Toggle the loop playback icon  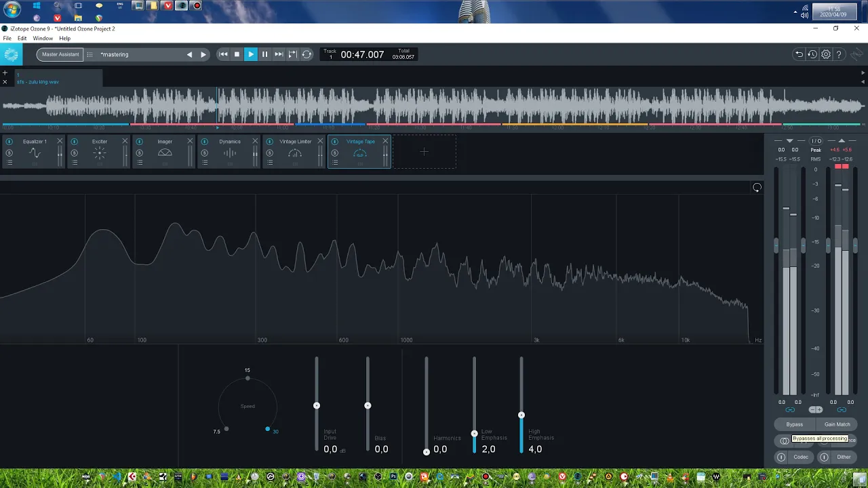(x=307, y=54)
